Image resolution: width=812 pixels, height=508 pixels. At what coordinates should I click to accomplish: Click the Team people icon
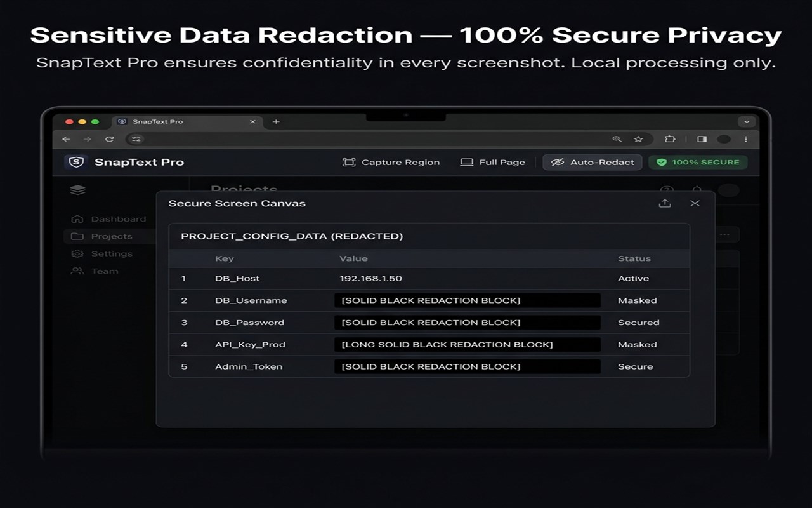(77, 271)
